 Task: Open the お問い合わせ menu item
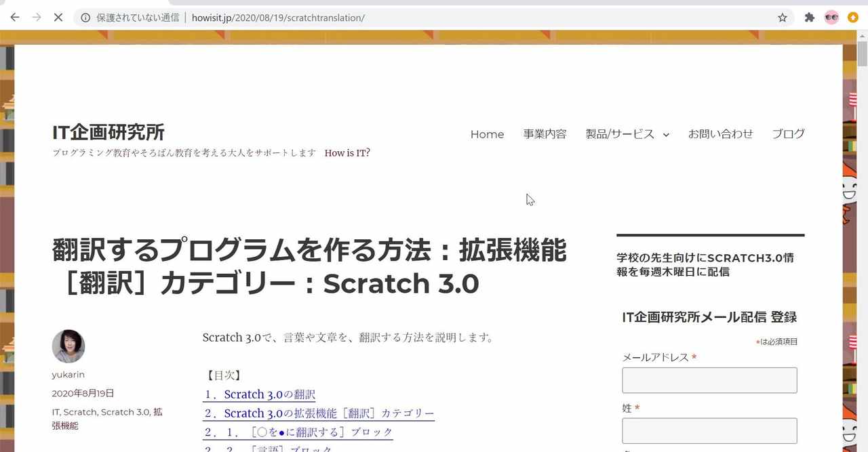720,134
